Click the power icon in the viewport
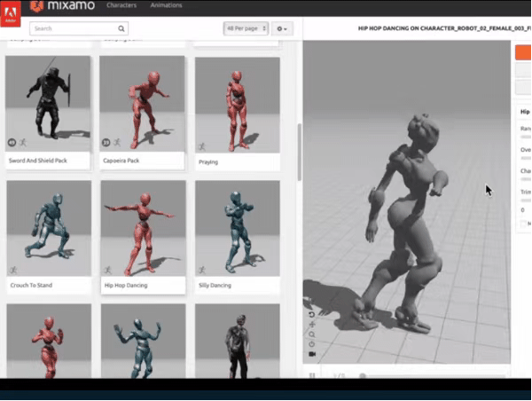532x401 pixels. pos(312,344)
